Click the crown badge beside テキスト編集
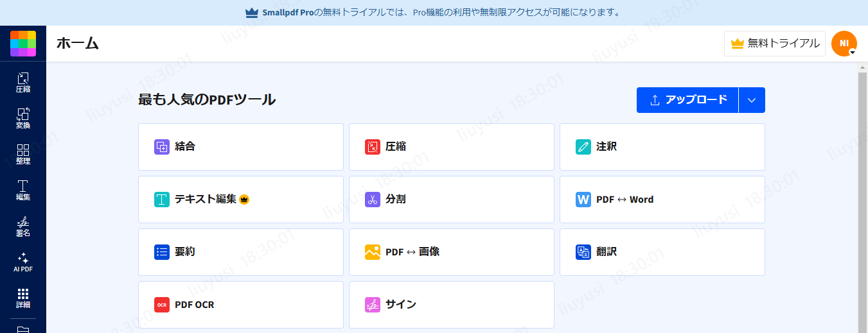This screenshot has height=333, width=868. (244, 200)
